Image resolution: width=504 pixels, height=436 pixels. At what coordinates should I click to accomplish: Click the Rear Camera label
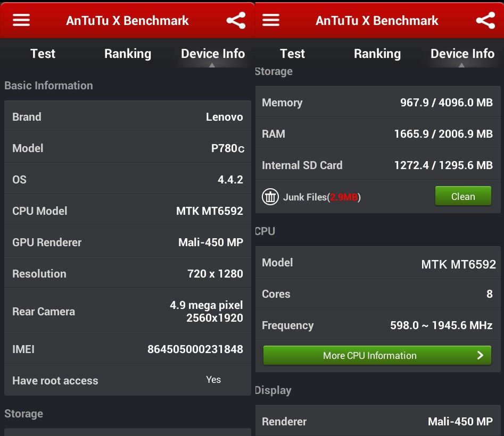[x=44, y=312]
